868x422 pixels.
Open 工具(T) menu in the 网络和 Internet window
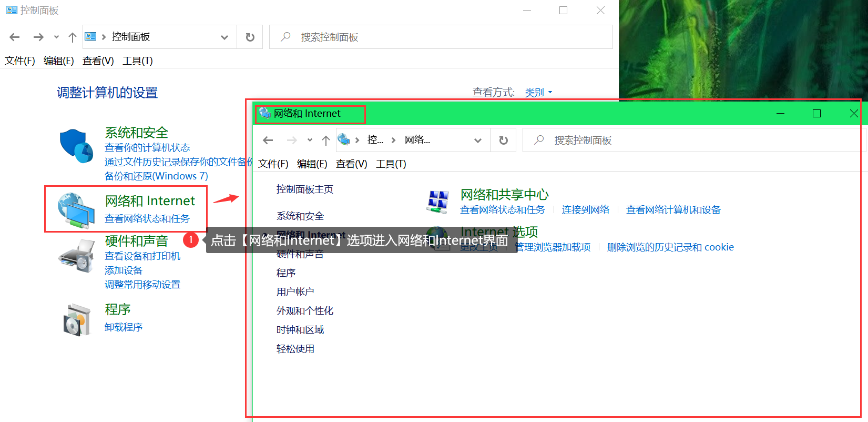(x=391, y=164)
